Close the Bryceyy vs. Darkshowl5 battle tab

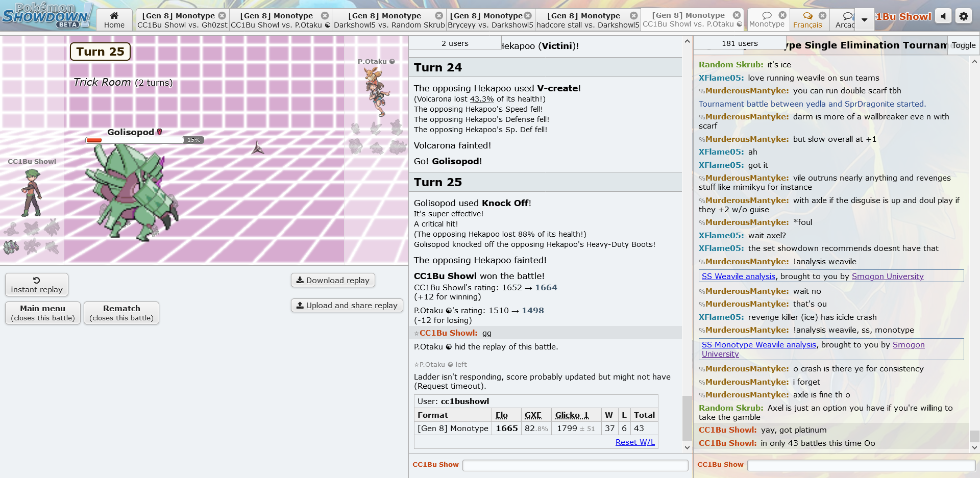coord(528,16)
